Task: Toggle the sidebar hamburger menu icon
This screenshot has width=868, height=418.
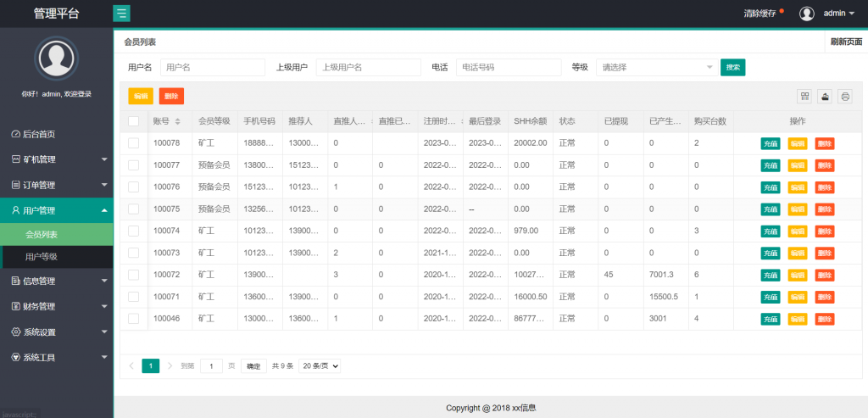Action: pos(121,14)
